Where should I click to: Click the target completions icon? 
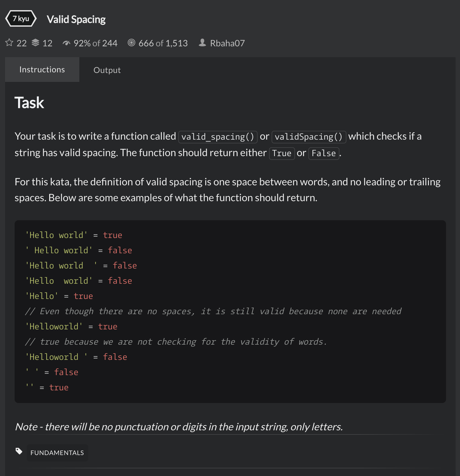pyautogui.click(x=131, y=43)
